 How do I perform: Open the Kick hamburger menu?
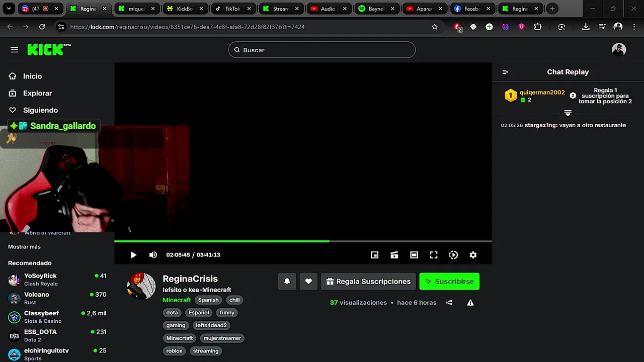(x=14, y=50)
